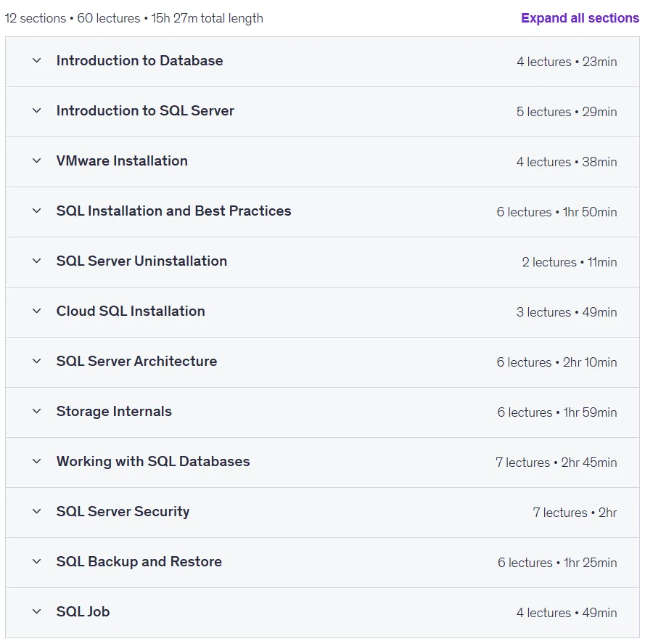Click 7 lectures 2hr 45min label
Image resolution: width=645 pixels, height=644 pixels.
tap(556, 462)
